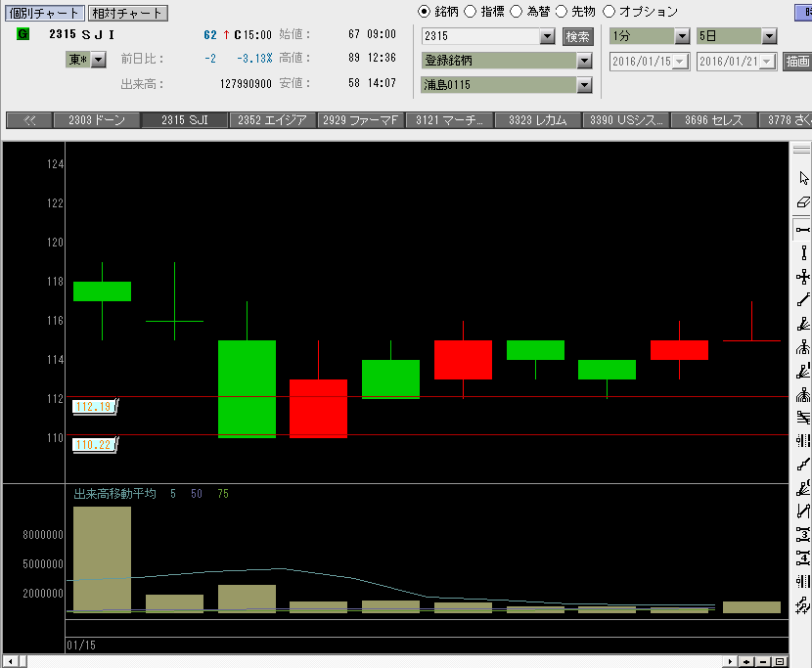Viewport: 812px width, 668px height.
Task: Select the zigzag N-shaped line tool
Action: point(803,512)
